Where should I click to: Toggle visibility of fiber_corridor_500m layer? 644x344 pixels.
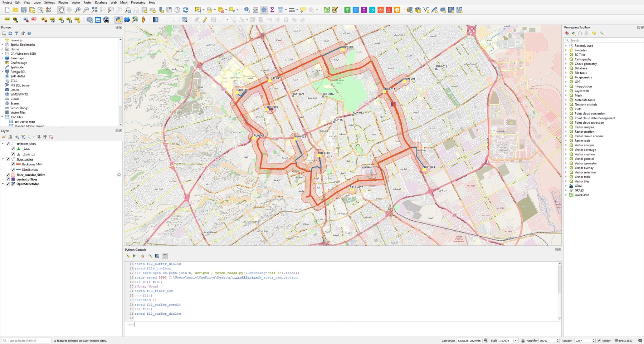8,175
